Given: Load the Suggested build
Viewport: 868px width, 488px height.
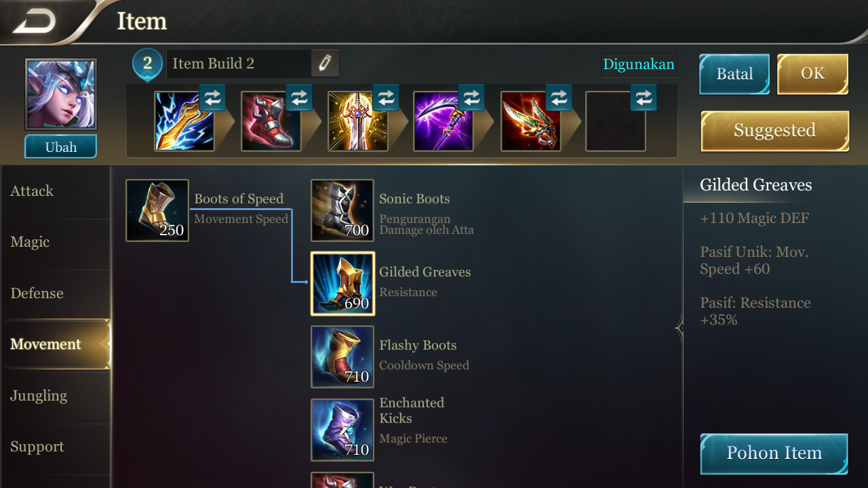Looking at the screenshot, I should click(x=774, y=131).
